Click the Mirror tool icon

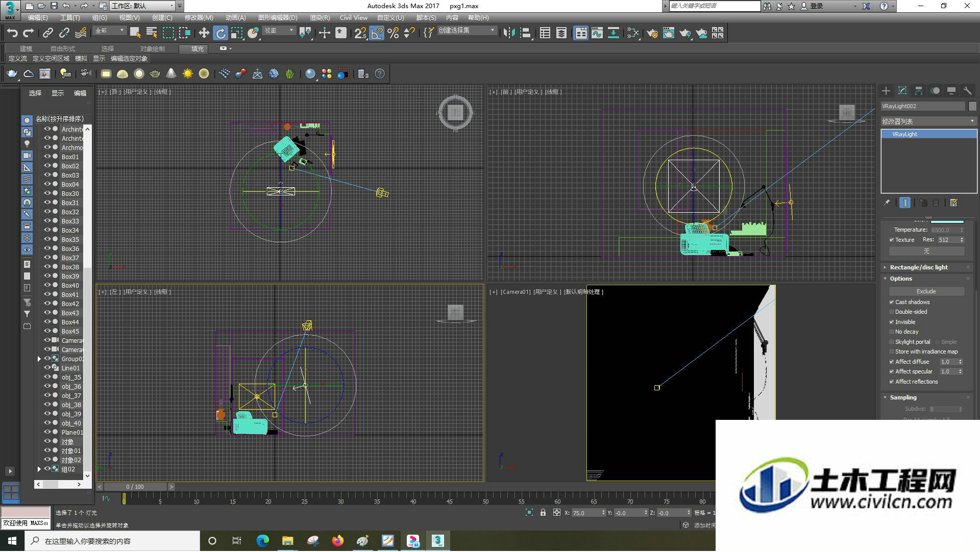(509, 33)
